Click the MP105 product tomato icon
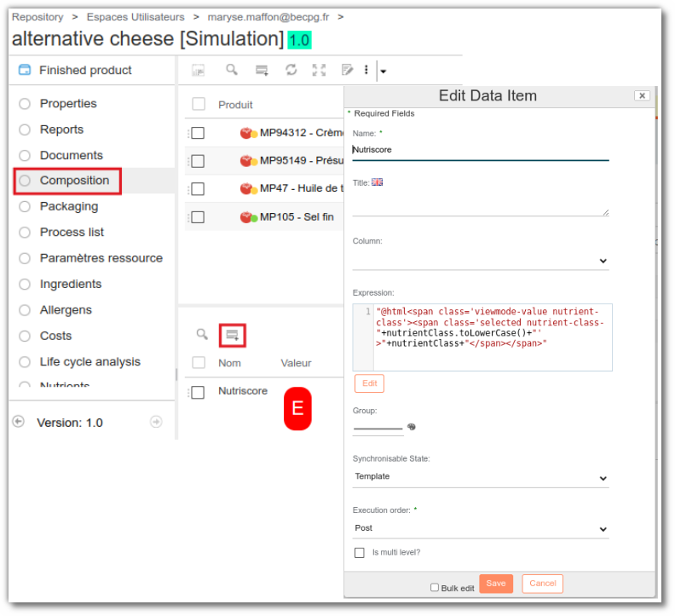675x616 pixels. pyautogui.click(x=248, y=217)
